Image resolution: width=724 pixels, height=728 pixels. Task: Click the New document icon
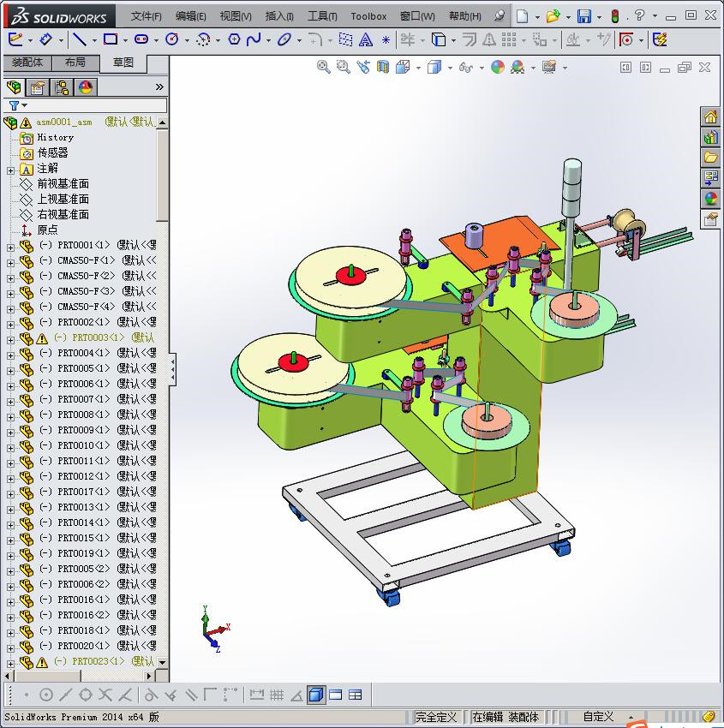tap(523, 17)
